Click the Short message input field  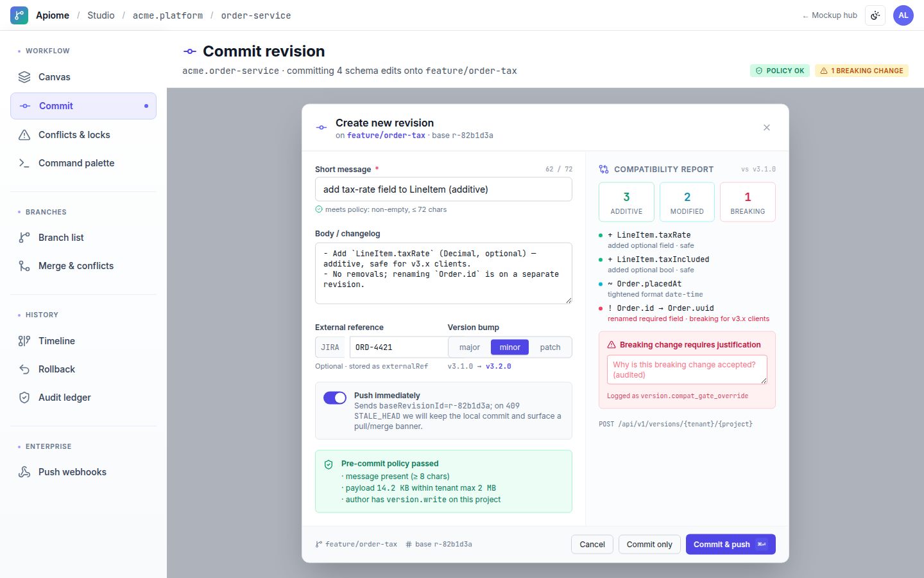[x=443, y=189]
